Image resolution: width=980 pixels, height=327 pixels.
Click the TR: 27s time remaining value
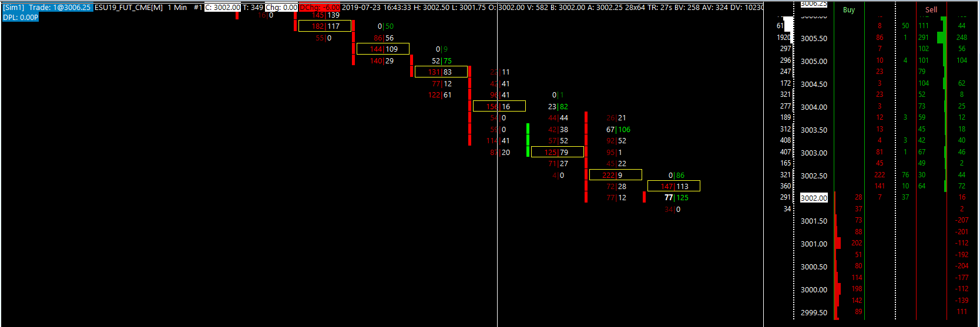(x=659, y=8)
